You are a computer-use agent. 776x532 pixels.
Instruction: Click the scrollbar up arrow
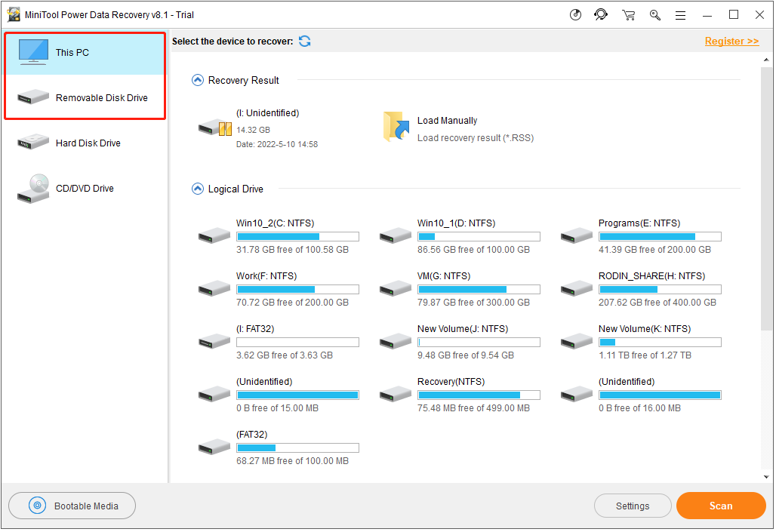point(766,60)
